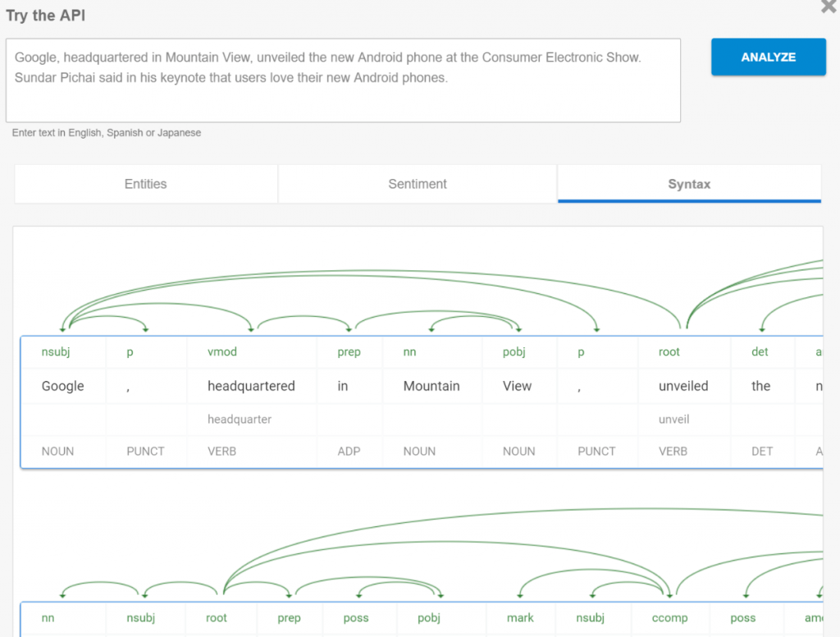
Task: Select the Syntax tab
Action: pos(689,184)
